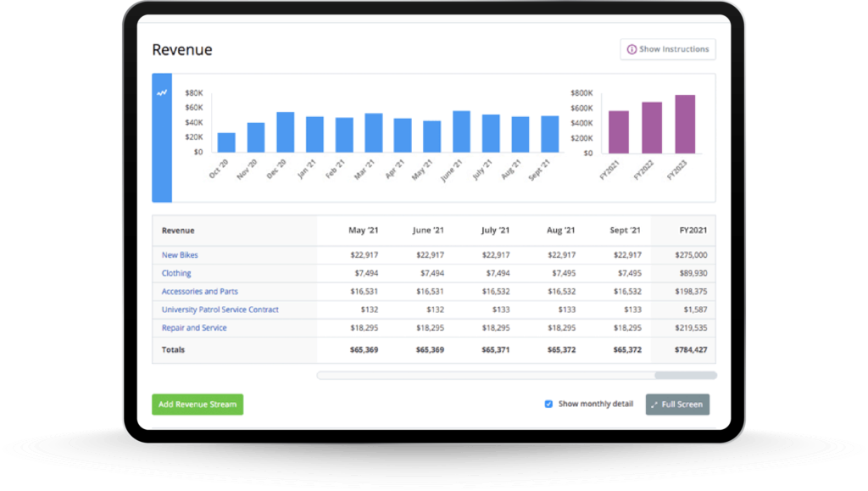Open University Patrol Service Contract link
This screenshot has height=491, width=868.
pos(220,310)
